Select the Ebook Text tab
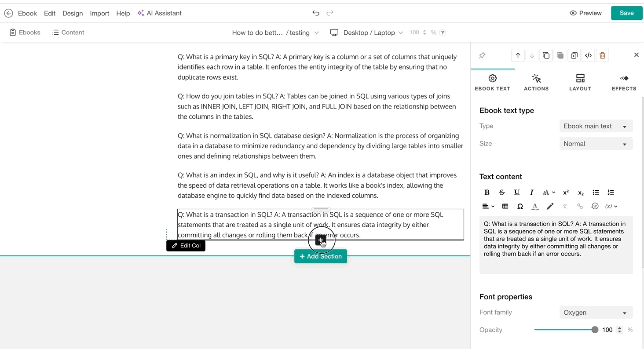644x349 pixels. click(x=493, y=82)
